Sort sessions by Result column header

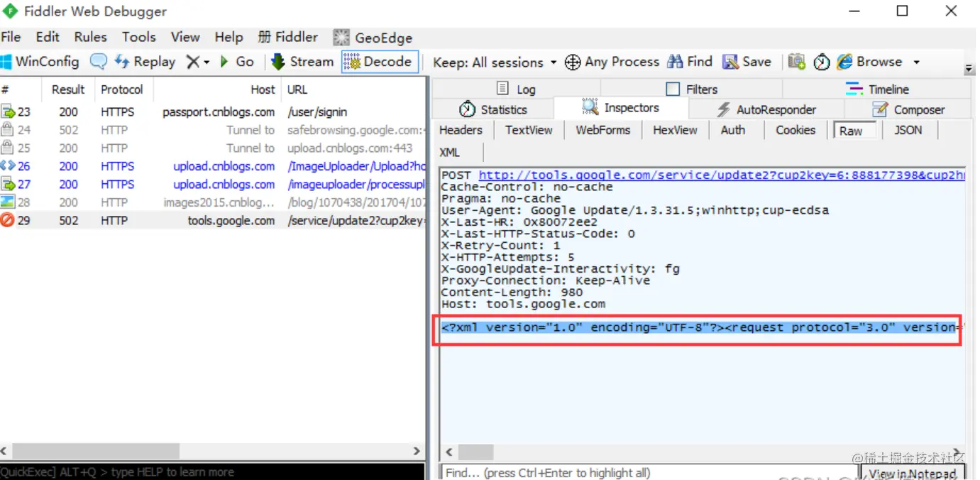point(68,89)
